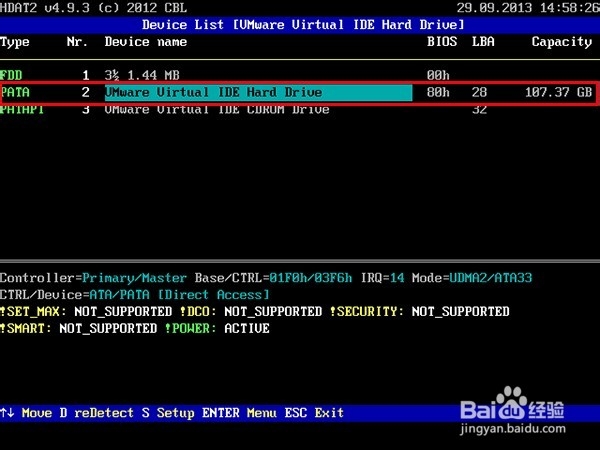This screenshot has height=450, width=600.
Task: Select the FDD 3½ 1.44 MB row
Action: click(x=300, y=75)
